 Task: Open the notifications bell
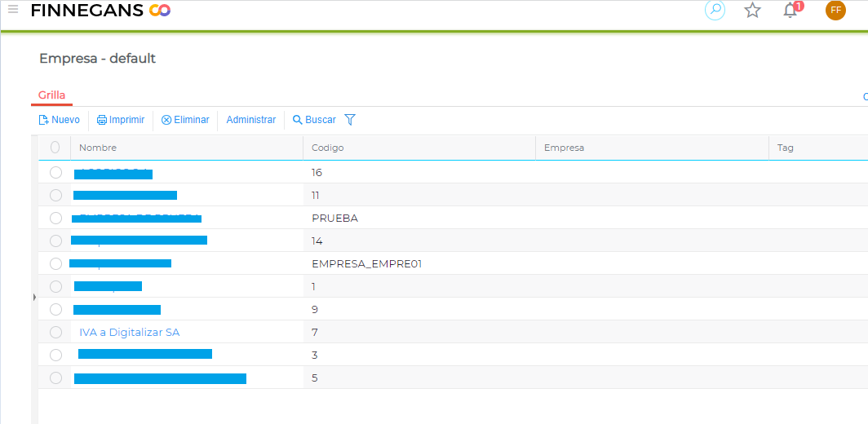coord(791,10)
